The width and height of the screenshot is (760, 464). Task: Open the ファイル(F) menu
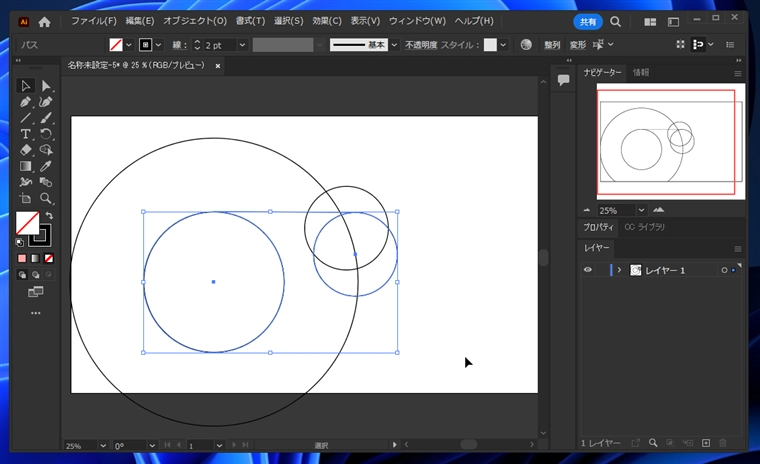point(94,21)
